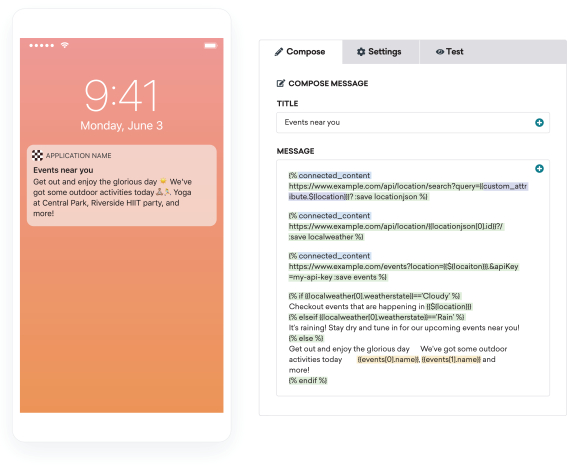Select the Compose tab
The image size is (567, 466).
[x=301, y=52]
